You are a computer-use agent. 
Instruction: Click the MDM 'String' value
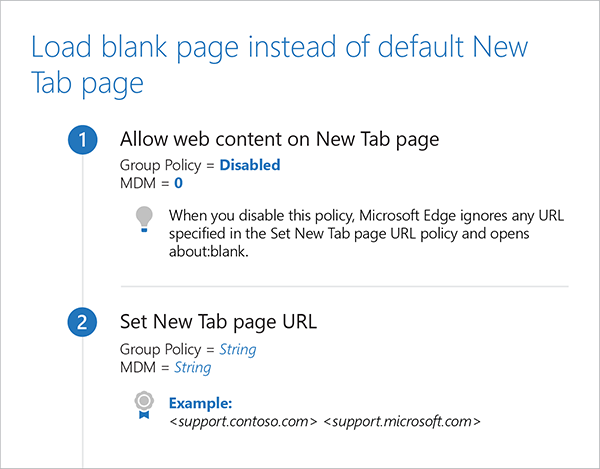pyautogui.click(x=193, y=367)
